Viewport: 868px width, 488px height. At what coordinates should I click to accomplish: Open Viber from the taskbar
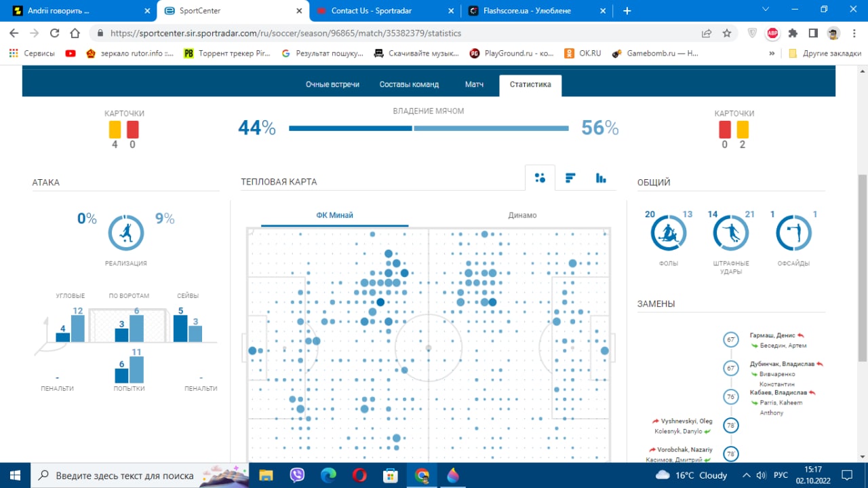point(297,475)
